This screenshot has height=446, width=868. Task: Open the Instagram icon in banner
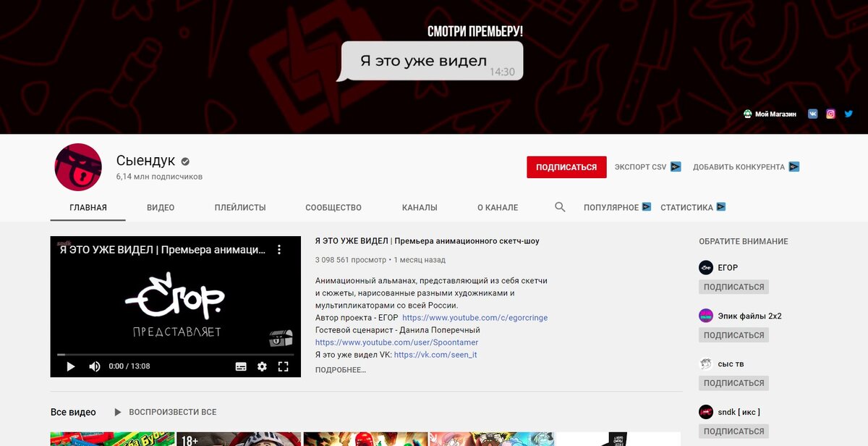831,114
